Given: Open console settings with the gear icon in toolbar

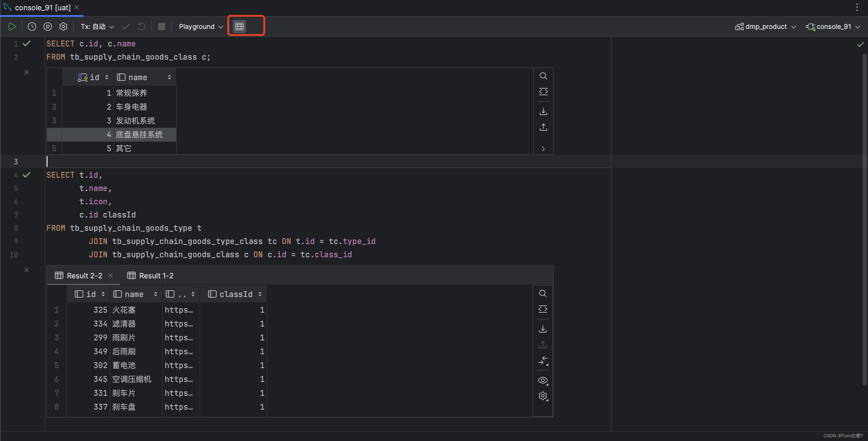Looking at the screenshot, I should pyautogui.click(x=63, y=26).
